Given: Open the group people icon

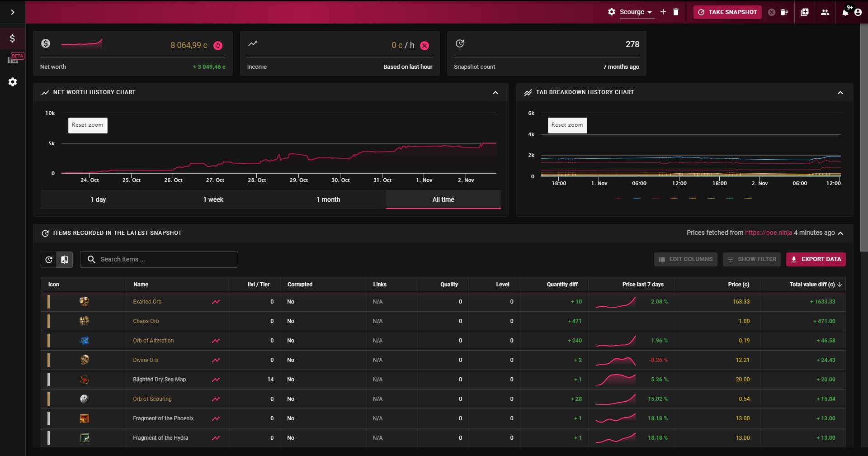Looking at the screenshot, I should click(x=825, y=12).
